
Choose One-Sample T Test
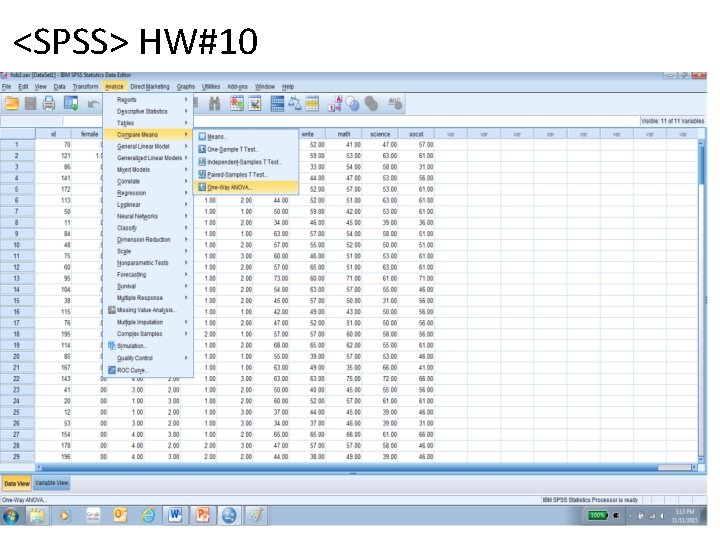247,150
